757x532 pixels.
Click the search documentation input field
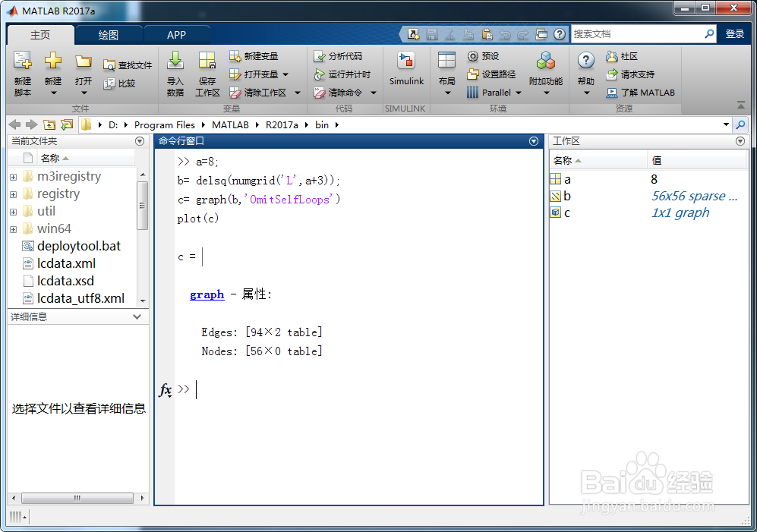pos(637,34)
